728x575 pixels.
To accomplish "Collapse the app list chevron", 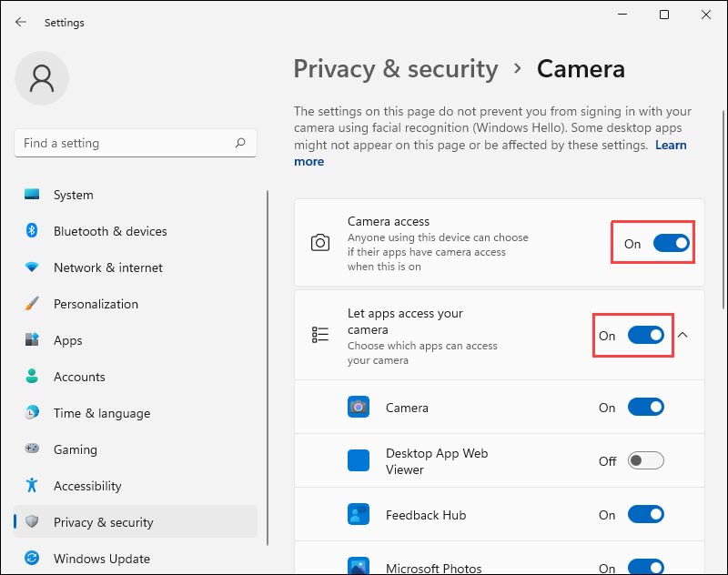I will [x=682, y=335].
